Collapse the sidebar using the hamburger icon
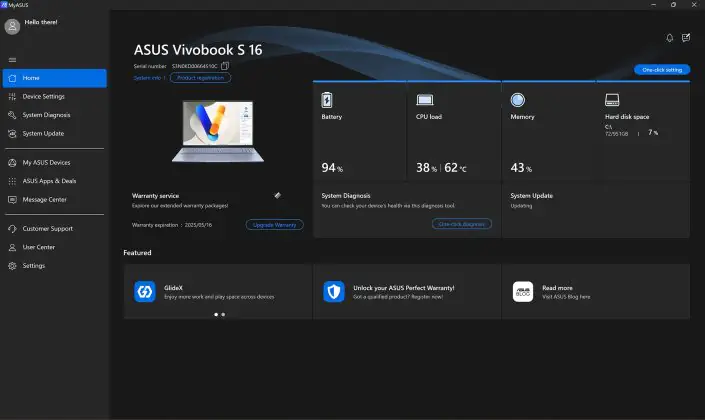The width and height of the screenshot is (705, 420). tap(12, 60)
